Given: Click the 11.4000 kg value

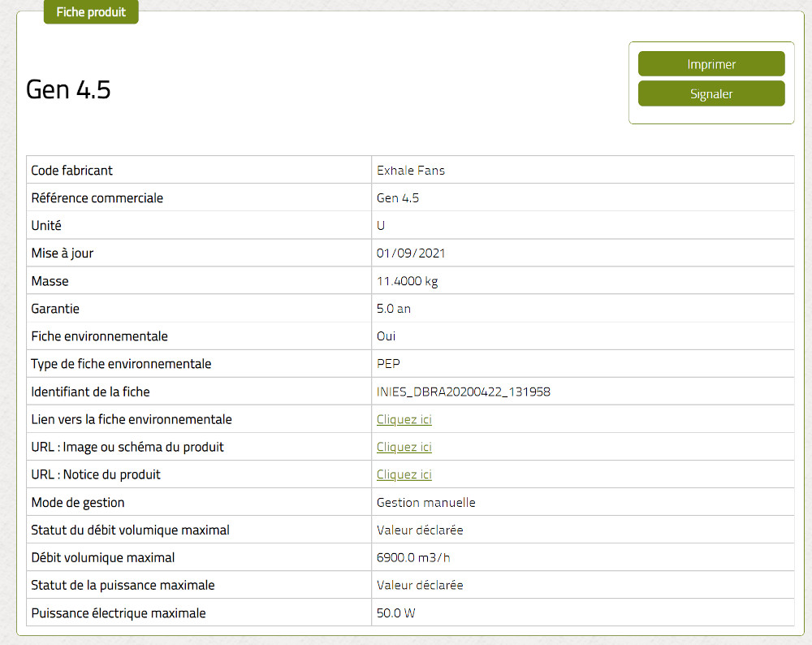Looking at the screenshot, I should pos(407,281).
